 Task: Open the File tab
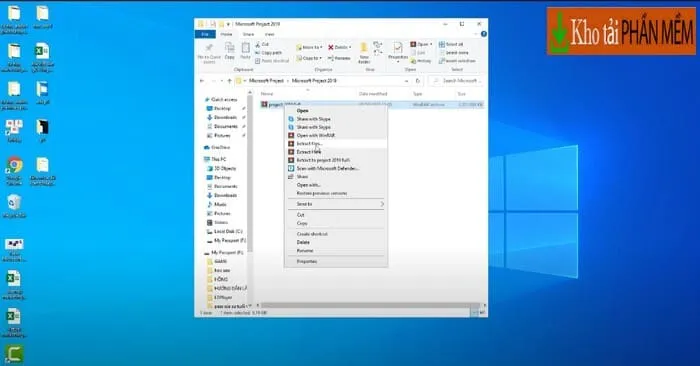click(x=205, y=34)
